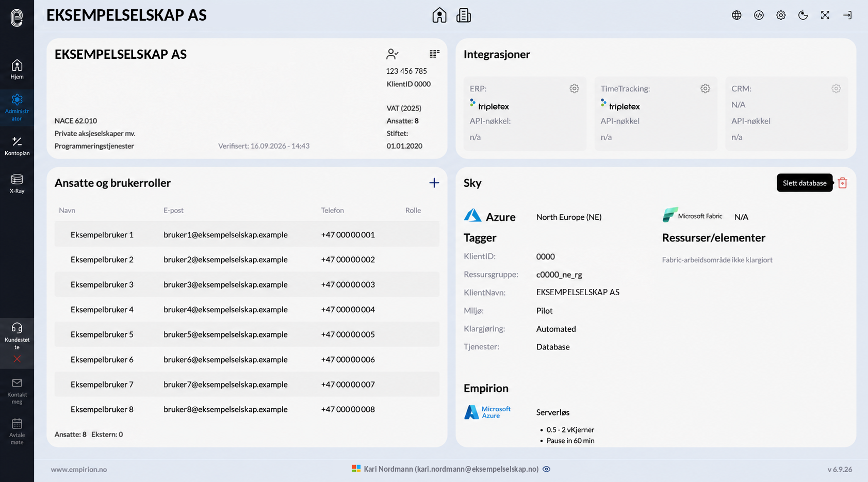This screenshot has width=868, height=482.
Task: Open Administrator section in sidebar
Action: [x=17, y=107]
